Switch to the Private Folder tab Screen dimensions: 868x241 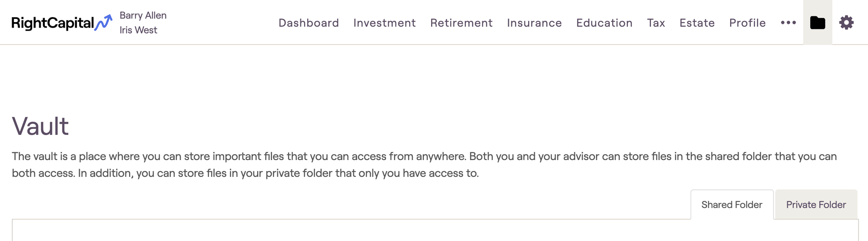pyautogui.click(x=816, y=205)
